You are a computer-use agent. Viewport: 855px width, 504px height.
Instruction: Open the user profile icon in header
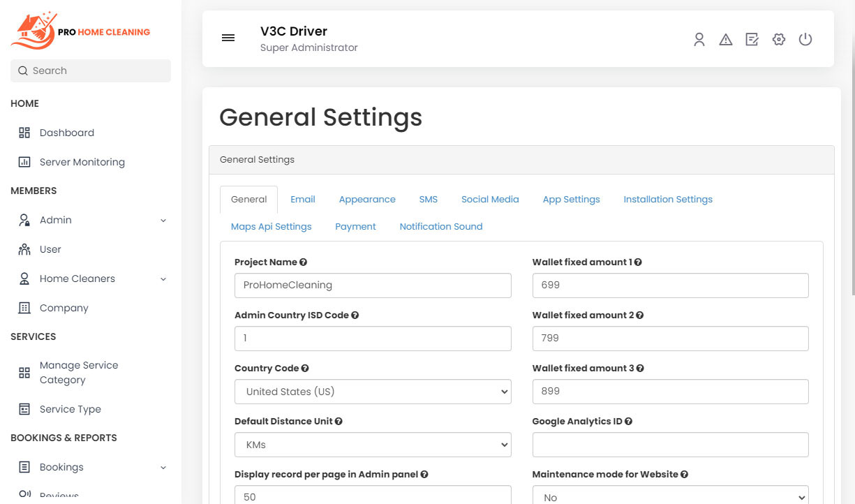699,40
